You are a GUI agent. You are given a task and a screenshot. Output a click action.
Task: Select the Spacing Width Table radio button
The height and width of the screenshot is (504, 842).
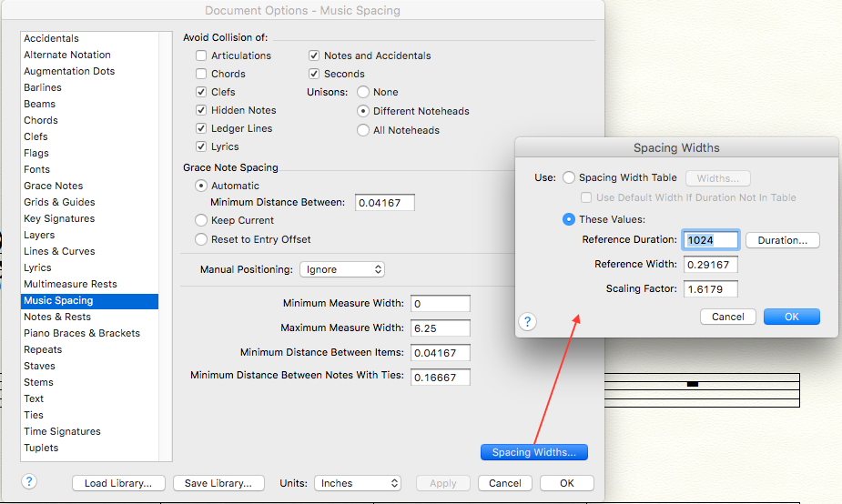569,178
